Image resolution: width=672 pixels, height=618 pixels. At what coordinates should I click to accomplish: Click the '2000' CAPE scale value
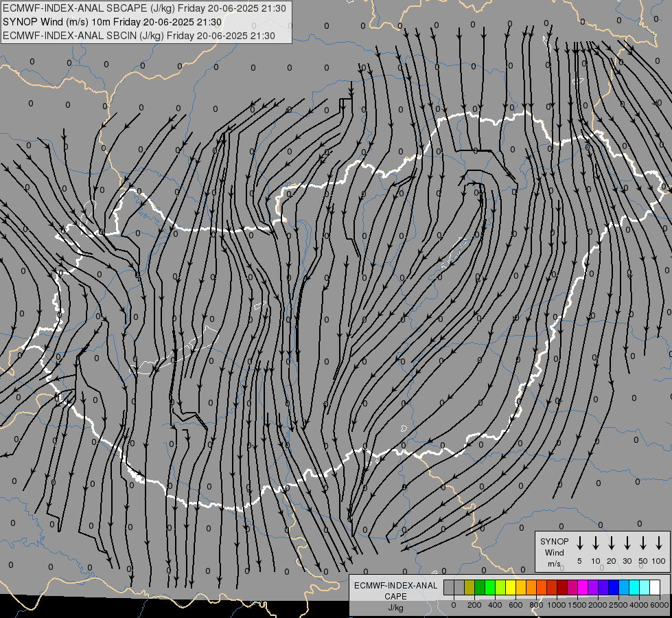pyautogui.click(x=598, y=605)
